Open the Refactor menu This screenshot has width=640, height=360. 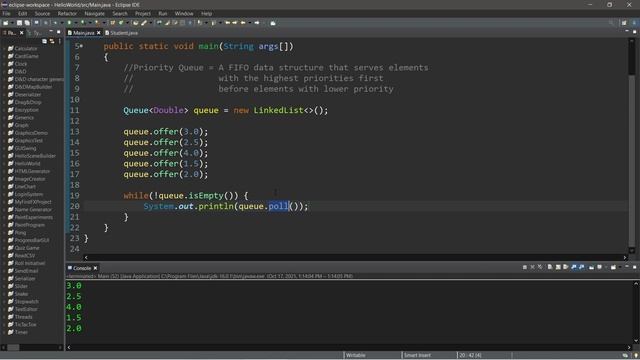click(67, 13)
